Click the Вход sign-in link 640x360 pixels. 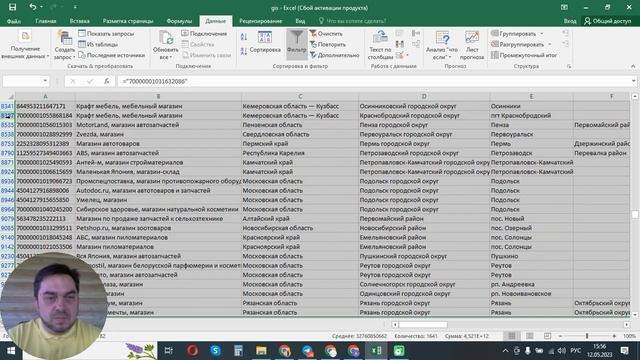[570, 21]
